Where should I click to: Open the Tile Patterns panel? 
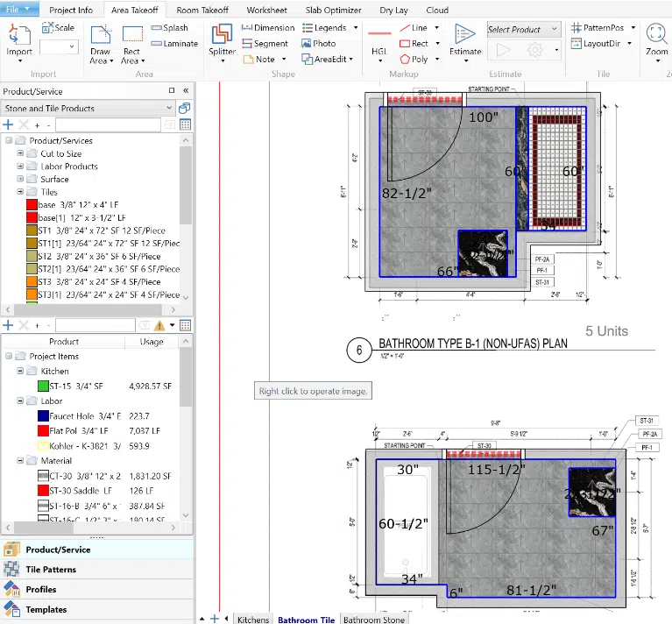point(51,570)
